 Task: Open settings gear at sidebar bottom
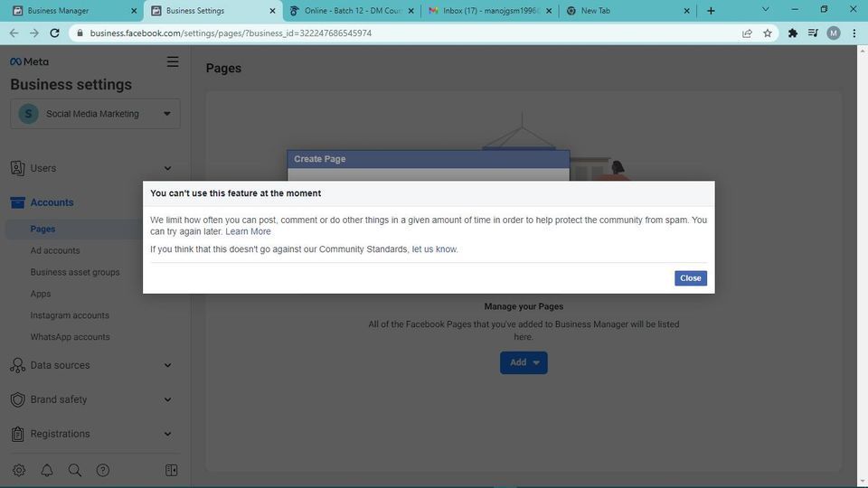coord(19,470)
